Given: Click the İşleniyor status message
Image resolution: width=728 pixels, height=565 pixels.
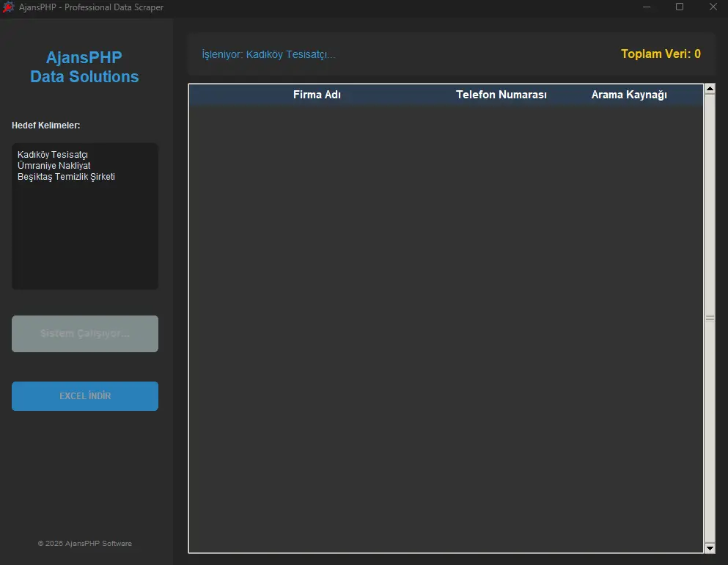Looking at the screenshot, I should pos(268,54).
